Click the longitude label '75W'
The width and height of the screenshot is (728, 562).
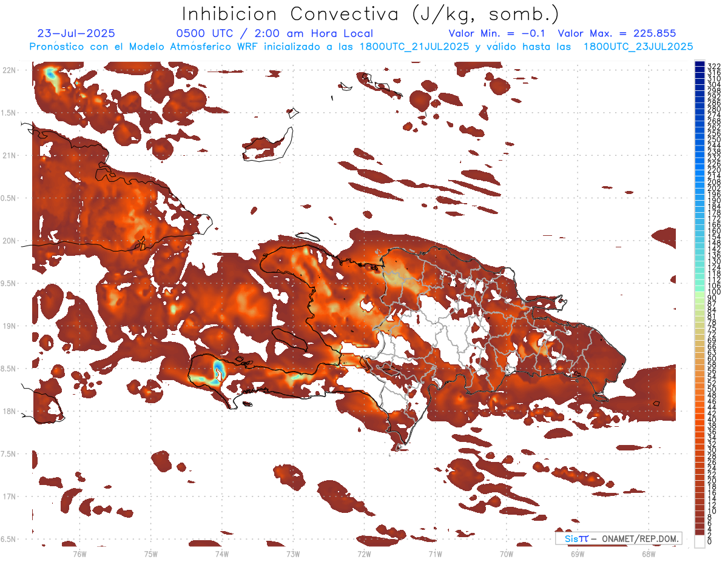coord(150,554)
